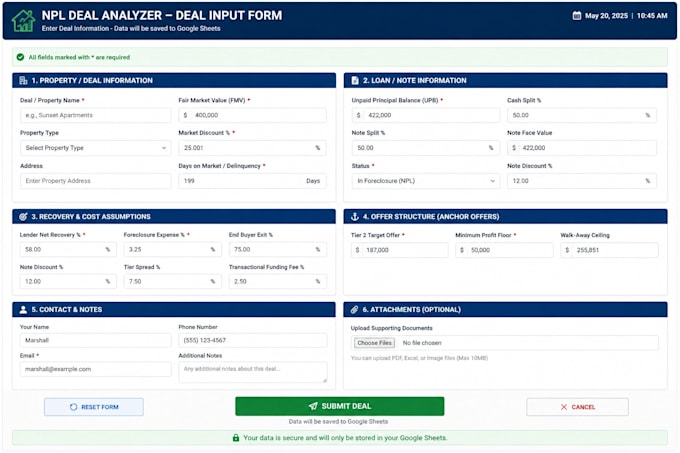This screenshot has width=680, height=453.
Task: Click the house logo icon in header
Action: pos(23,20)
